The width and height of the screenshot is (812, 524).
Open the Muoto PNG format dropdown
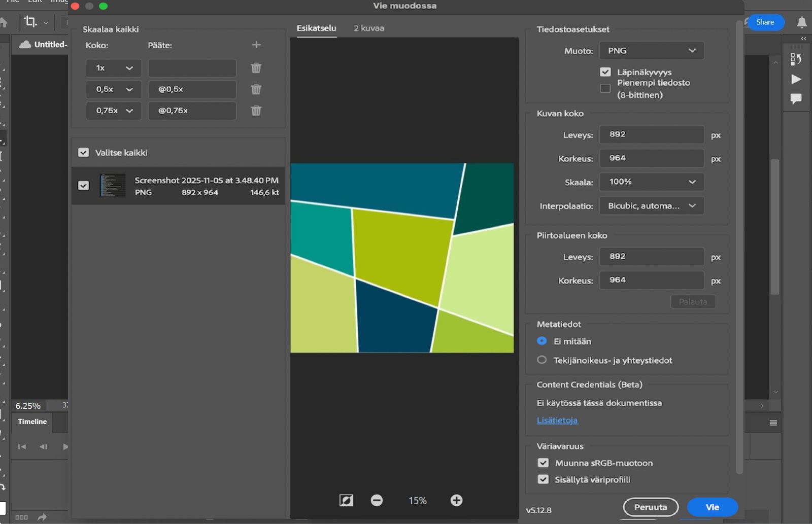(652, 51)
